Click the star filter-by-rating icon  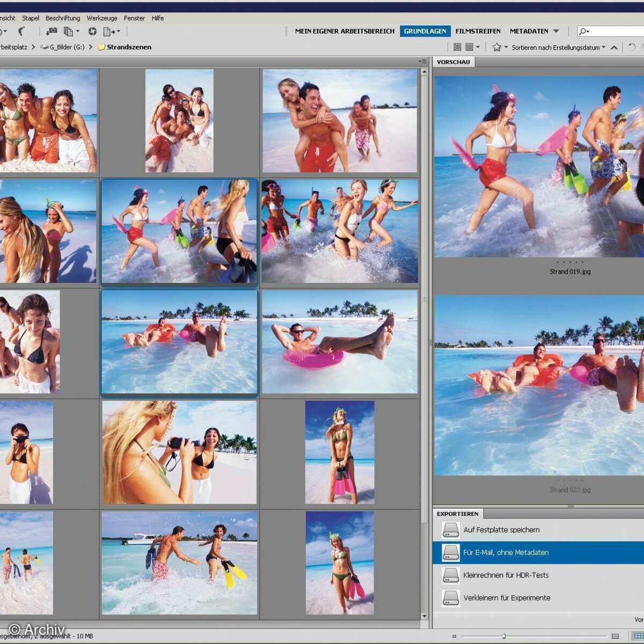[x=497, y=47]
